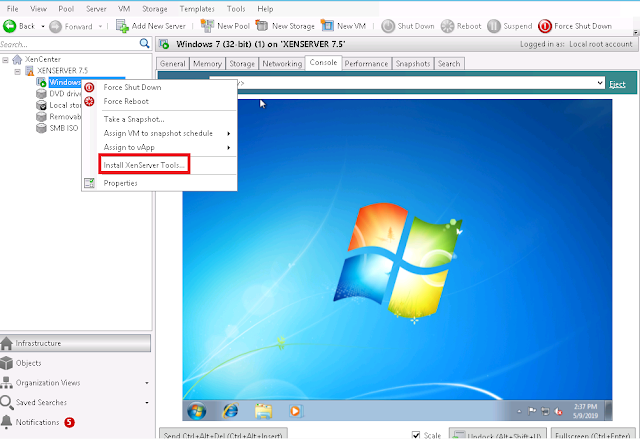Click the Properties icon in context menu
Viewport: 640px width, 439px height.
coord(89,183)
